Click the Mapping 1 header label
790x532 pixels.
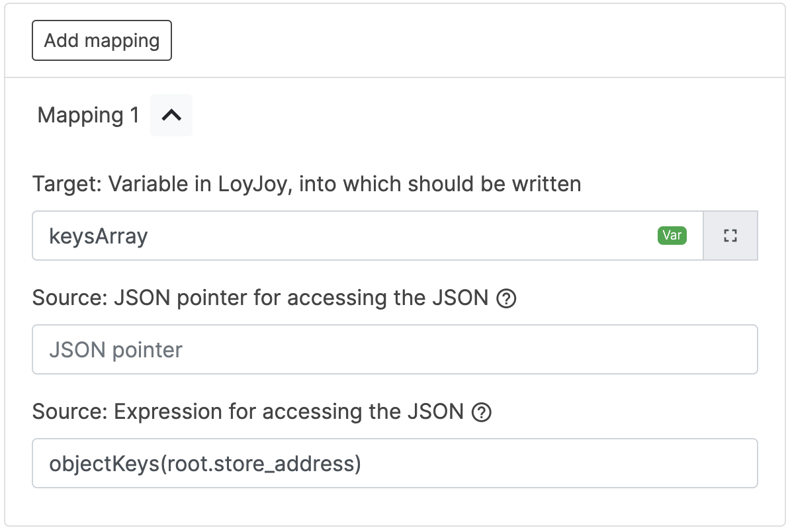click(89, 115)
